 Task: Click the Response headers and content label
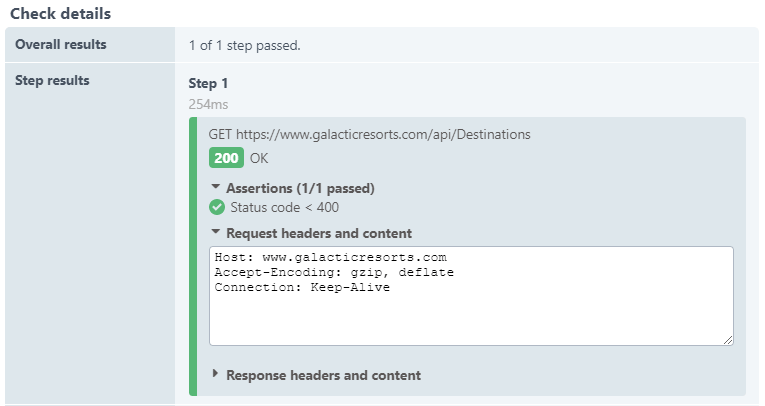tap(323, 375)
